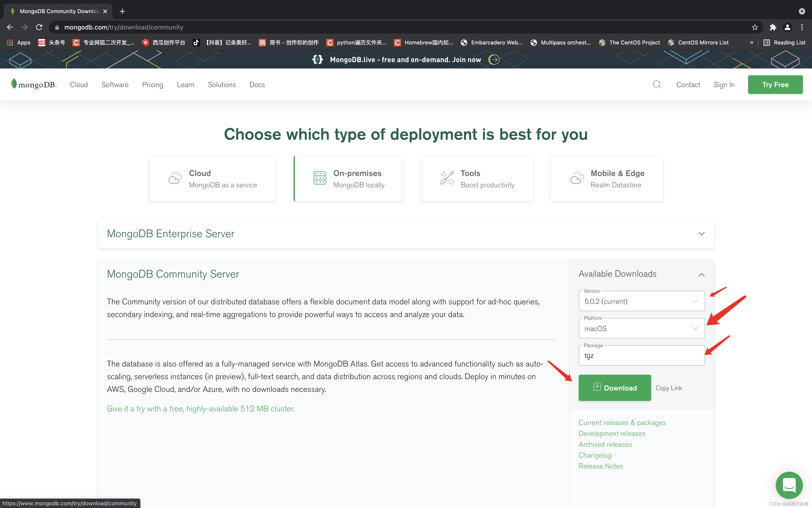Open The CentOS Project bookmark
812x508 pixels.
coord(629,43)
